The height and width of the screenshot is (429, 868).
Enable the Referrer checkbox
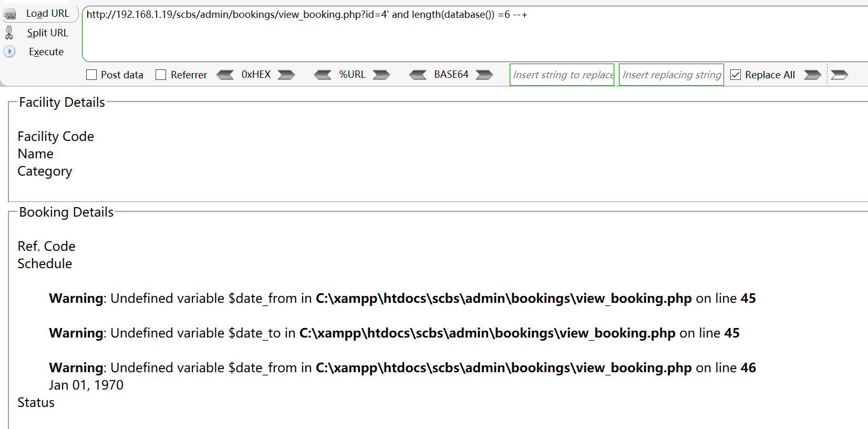click(x=161, y=75)
